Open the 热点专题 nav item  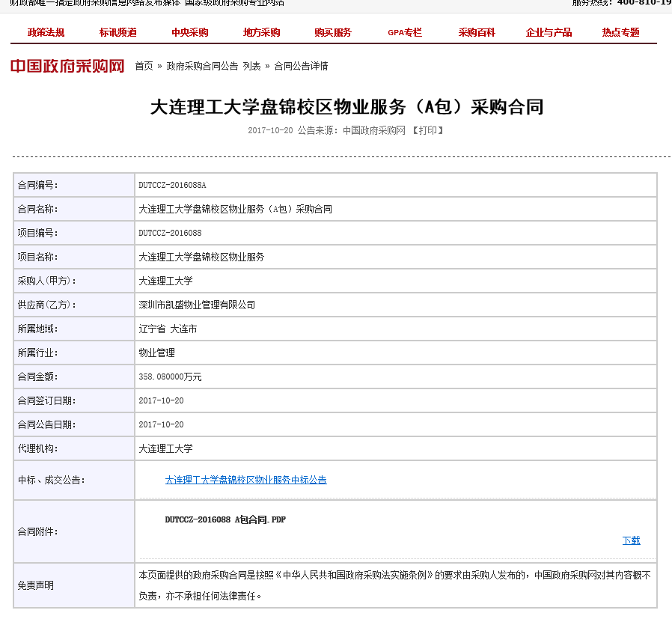pos(621,32)
